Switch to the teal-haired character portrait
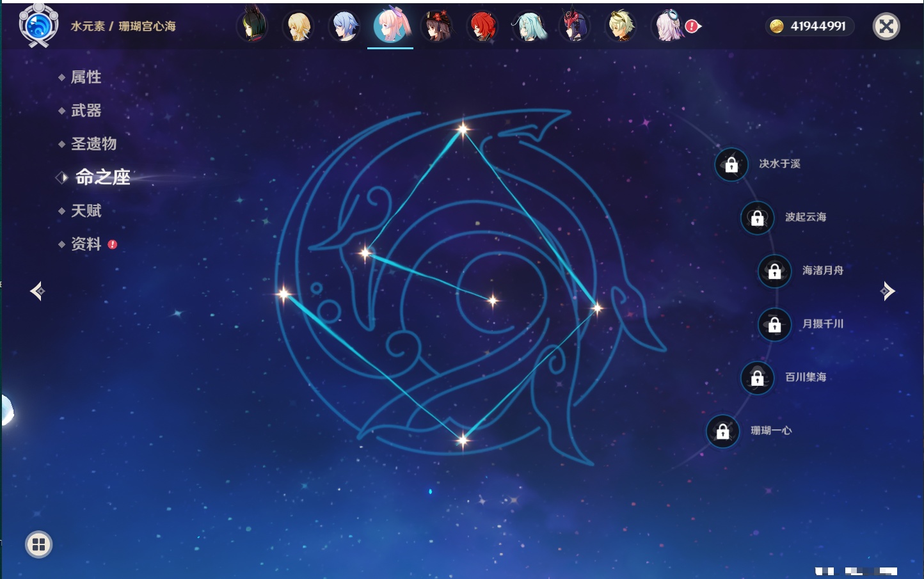 529,26
